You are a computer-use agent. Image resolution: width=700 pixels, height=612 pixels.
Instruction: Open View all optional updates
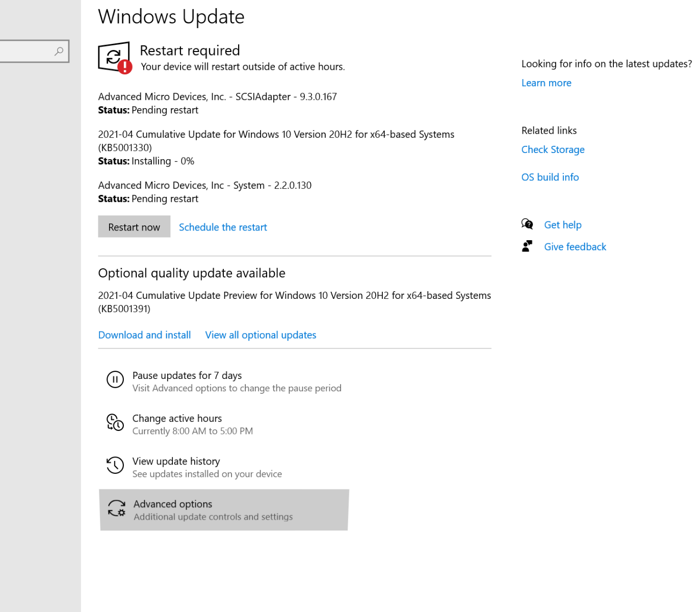pyautogui.click(x=261, y=335)
